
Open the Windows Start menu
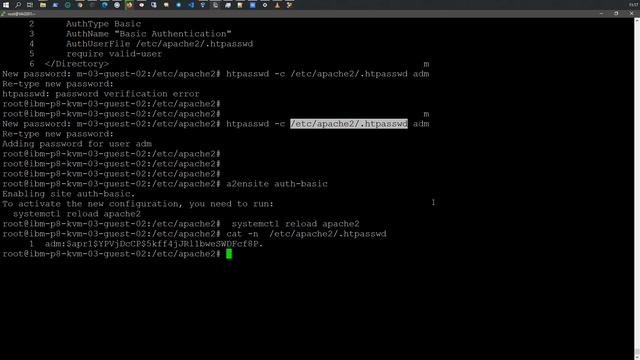[6, 5]
